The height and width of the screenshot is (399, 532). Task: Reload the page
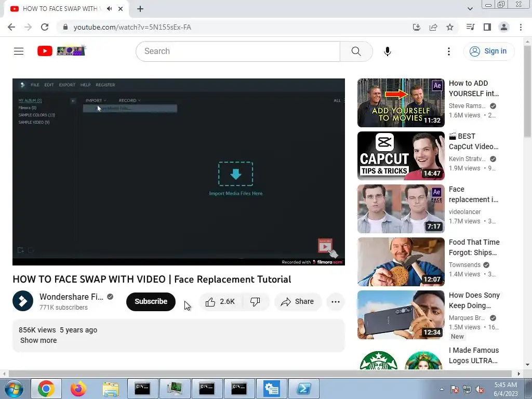(x=45, y=27)
